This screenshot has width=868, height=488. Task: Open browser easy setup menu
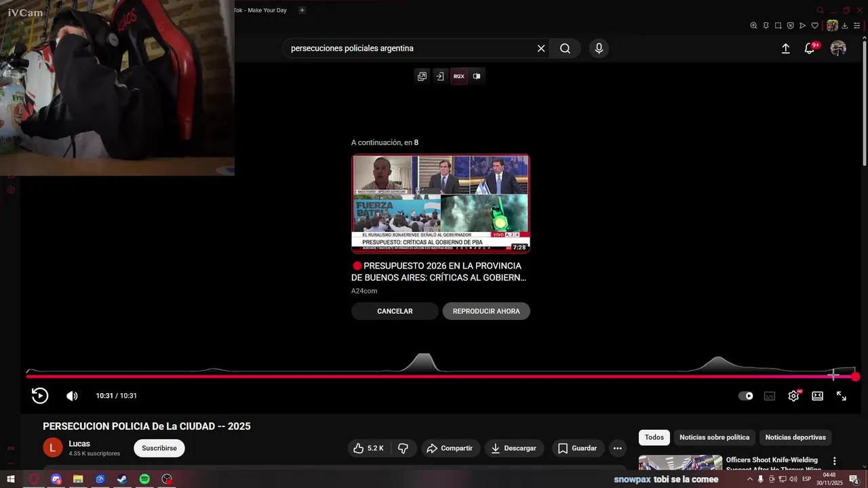coord(856,26)
